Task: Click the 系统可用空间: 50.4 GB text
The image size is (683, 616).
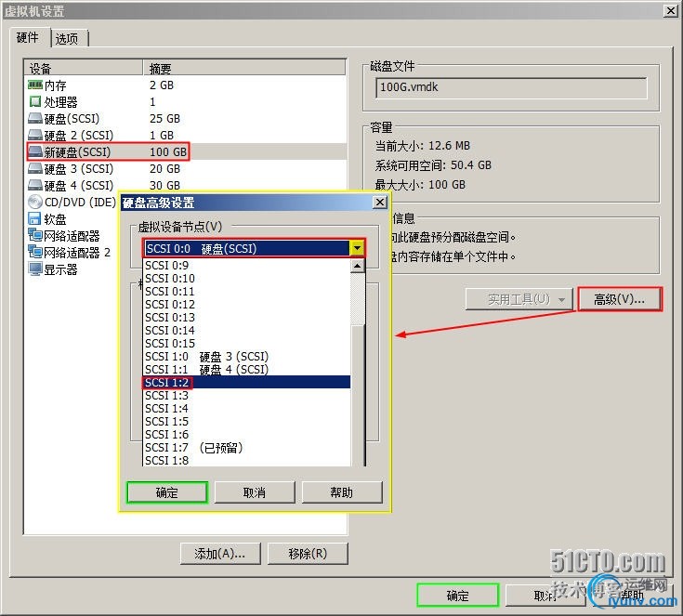Action: coord(433,165)
